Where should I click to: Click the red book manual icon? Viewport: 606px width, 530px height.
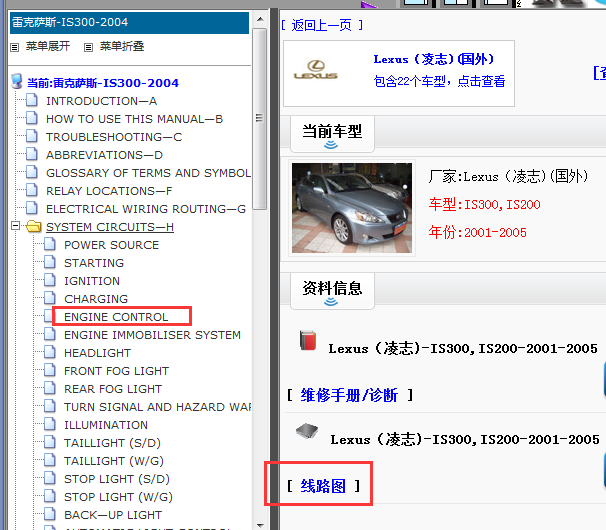(308, 341)
